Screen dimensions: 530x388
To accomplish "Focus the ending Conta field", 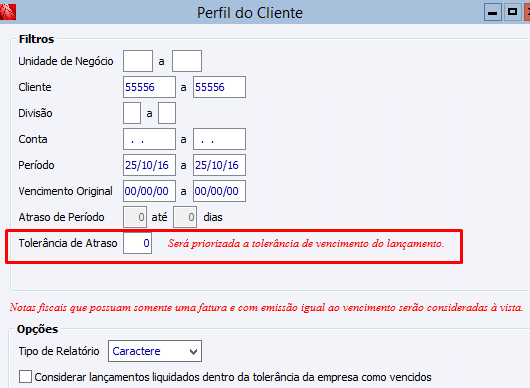I will tap(219, 139).
